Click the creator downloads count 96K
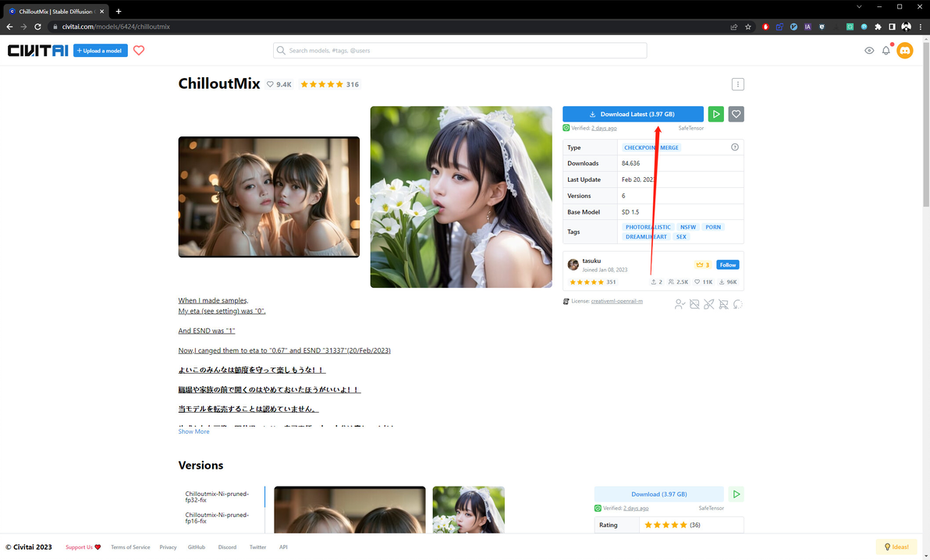Screen dimensions: 930x560 tap(728, 282)
